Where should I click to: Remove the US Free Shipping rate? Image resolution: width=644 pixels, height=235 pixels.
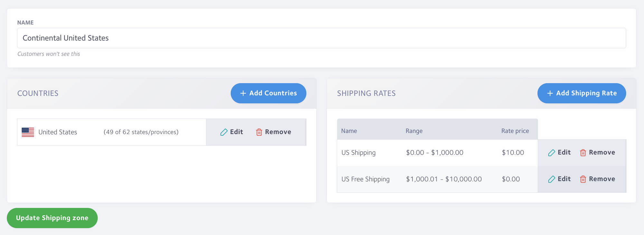click(597, 179)
